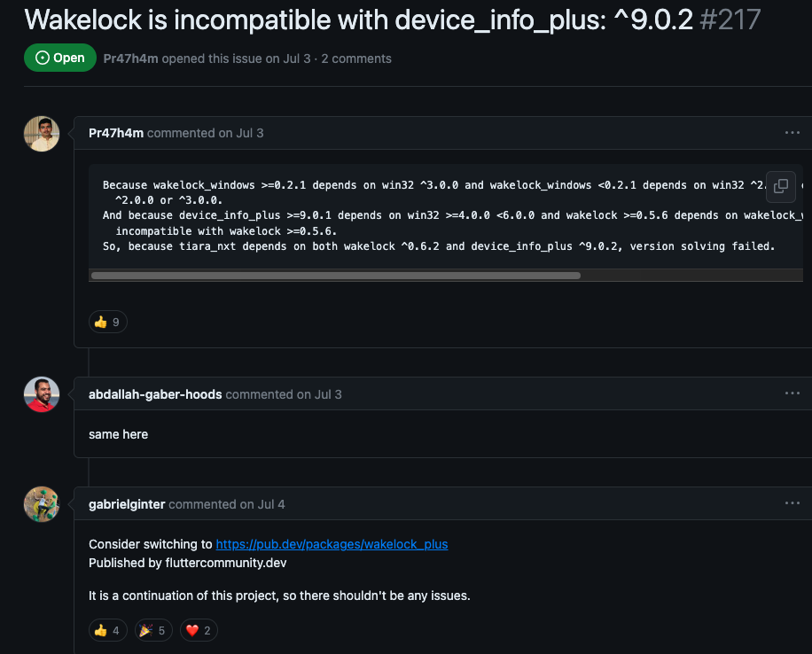The width and height of the screenshot is (812, 654).
Task: Toggle thumbs up reaction with 9 votes
Action: coord(107,322)
